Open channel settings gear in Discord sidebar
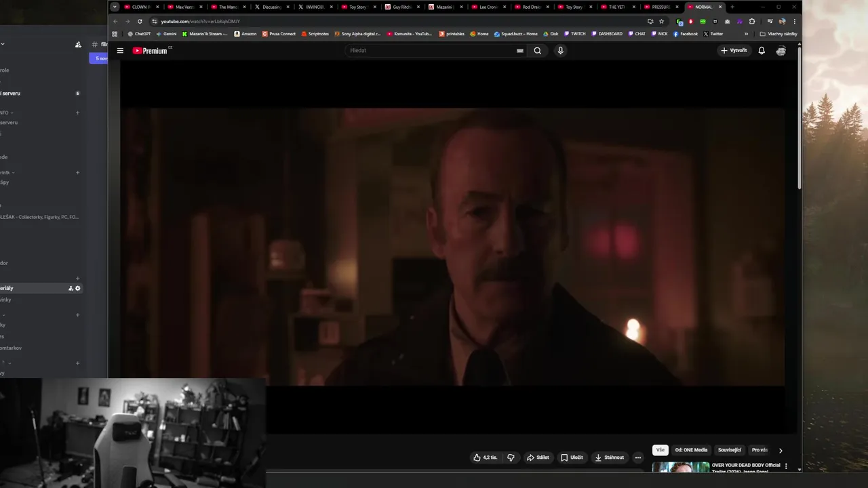Viewport: 868px width, 488px height. pyautogui.click(x=78, y=288)
